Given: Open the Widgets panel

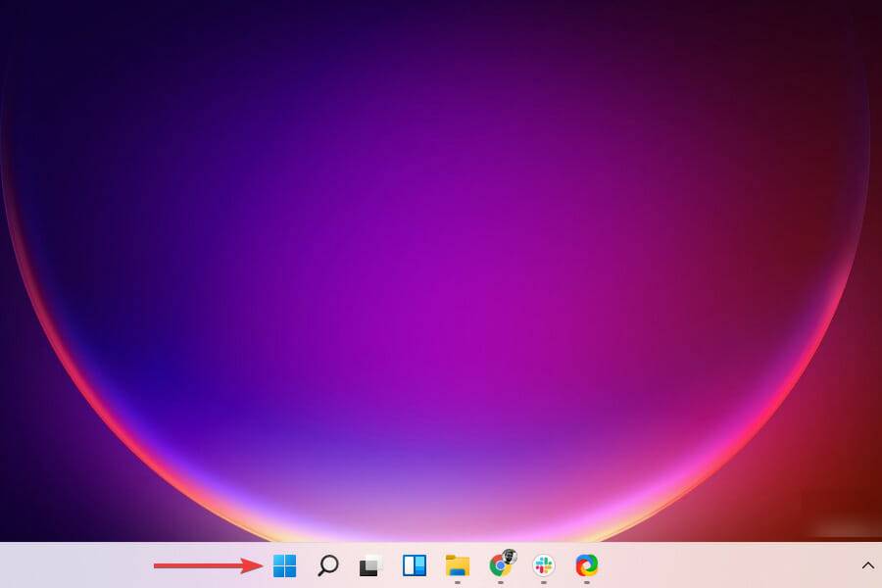Looking at the screenshot, I should pos(415,565).
